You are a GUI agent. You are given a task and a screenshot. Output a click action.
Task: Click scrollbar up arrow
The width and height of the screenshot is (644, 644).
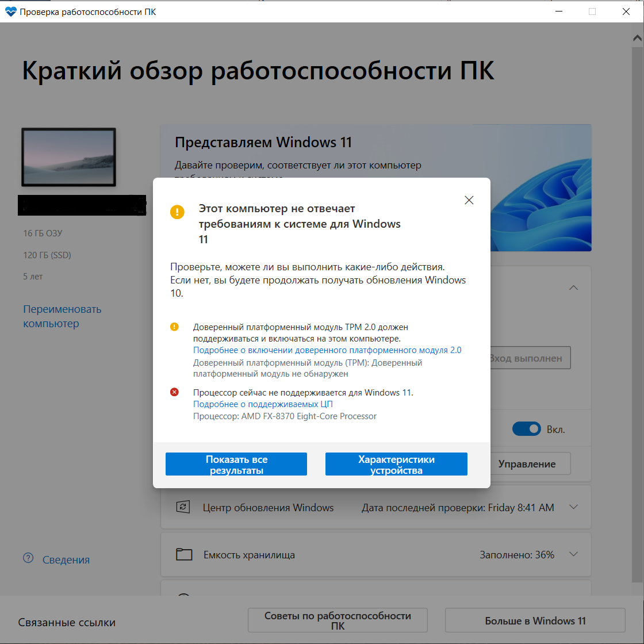click(x=637, y=38)
